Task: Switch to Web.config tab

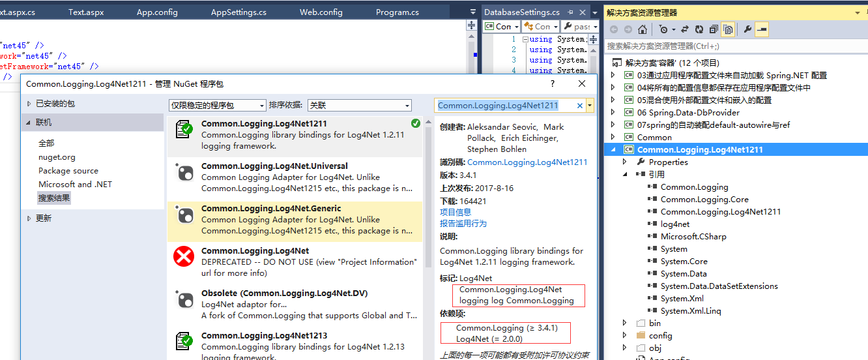Action: (x=321, y=12)
